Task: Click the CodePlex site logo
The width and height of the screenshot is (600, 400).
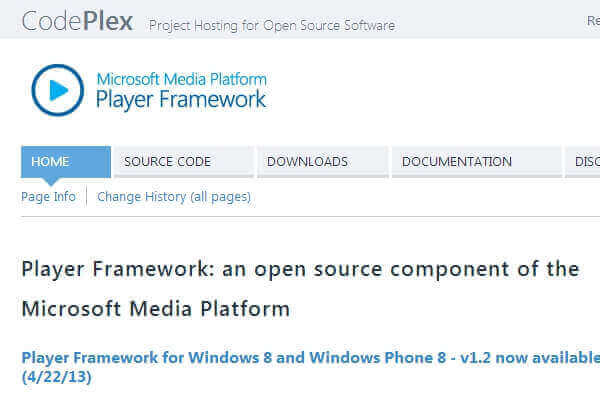Action: click(77, 21)
